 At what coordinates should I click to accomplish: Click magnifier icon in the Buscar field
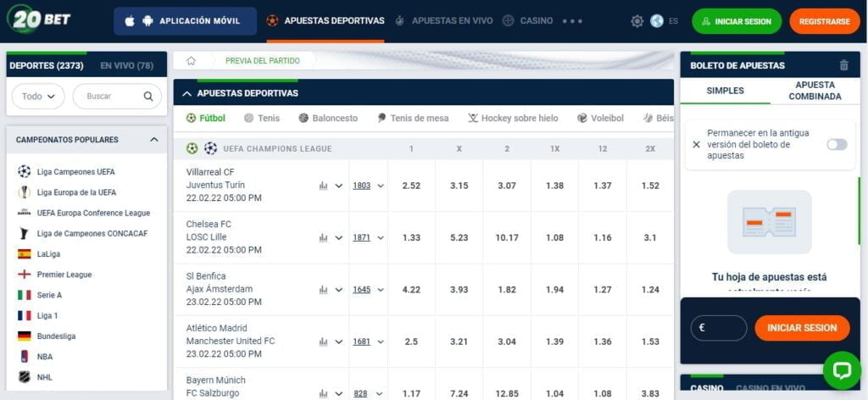148,97
